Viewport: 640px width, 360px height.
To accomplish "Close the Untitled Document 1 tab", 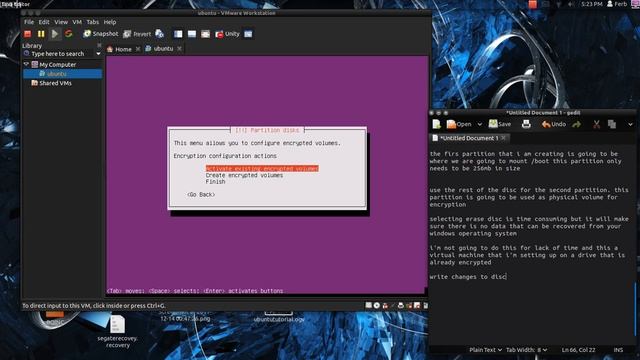I will click(x=503, y=138).
